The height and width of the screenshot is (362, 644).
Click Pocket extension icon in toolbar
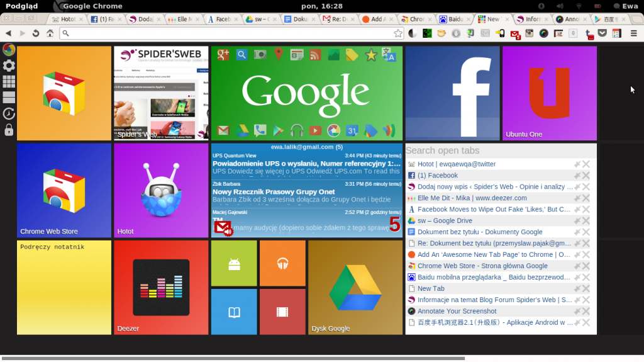pos(602,33)
